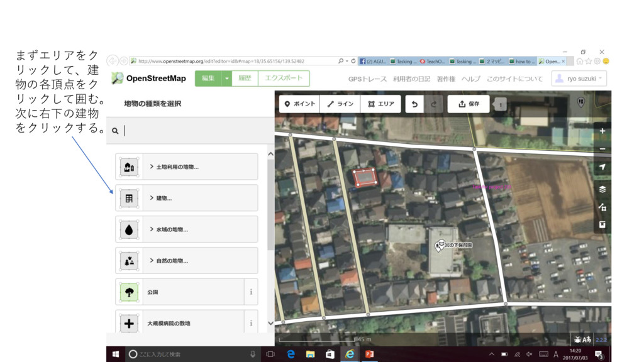The image size is (644, 362).
Task: Zoom out of the map with the minus button
Action: coord(602,149)
